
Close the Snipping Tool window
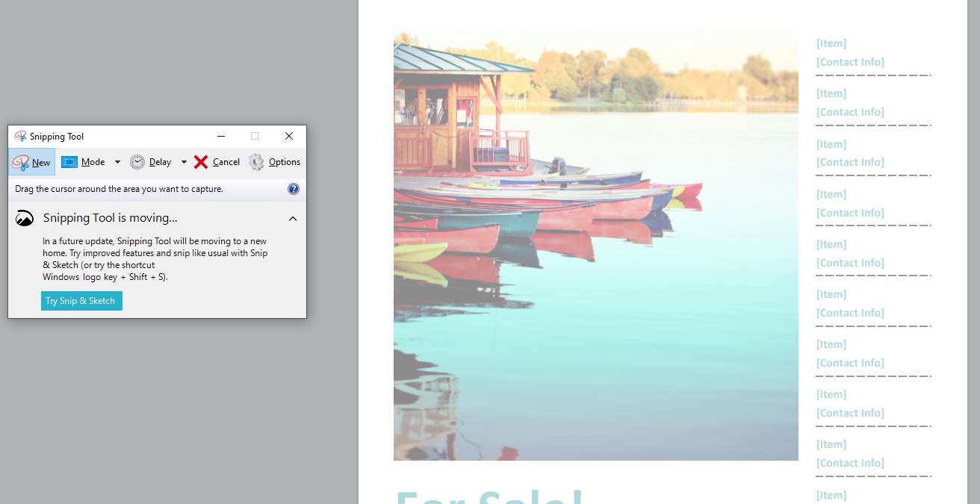(289, 136)
